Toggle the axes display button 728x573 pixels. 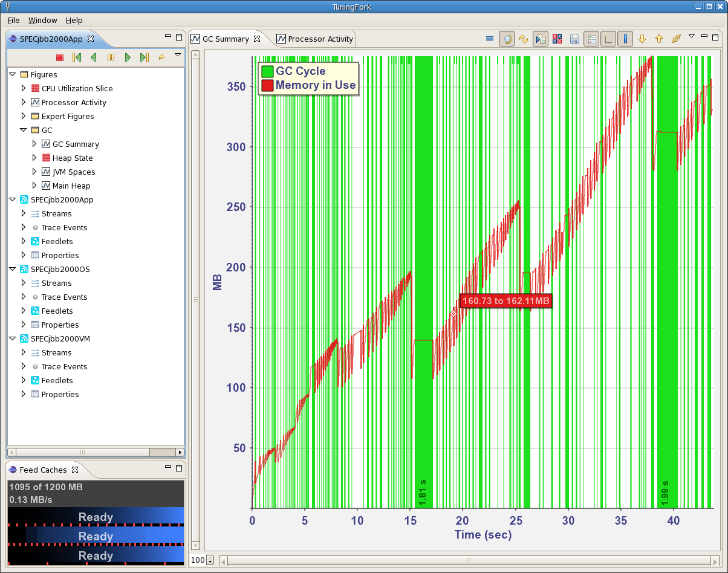tap(608, 39)
